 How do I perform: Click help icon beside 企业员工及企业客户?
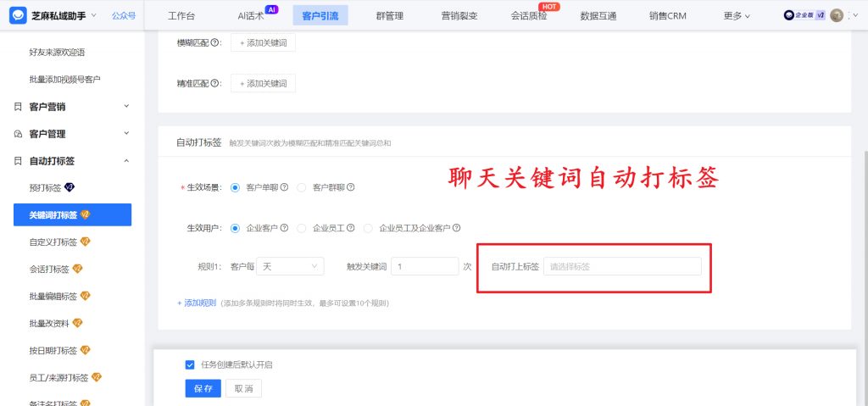coord(456,228)
